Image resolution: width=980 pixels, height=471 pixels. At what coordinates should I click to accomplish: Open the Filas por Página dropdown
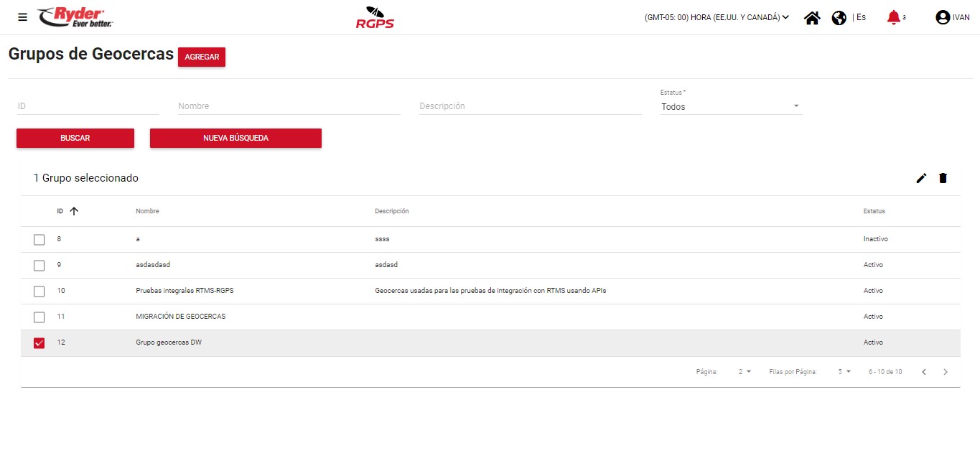pyautogui.click(x=844, y=372)
